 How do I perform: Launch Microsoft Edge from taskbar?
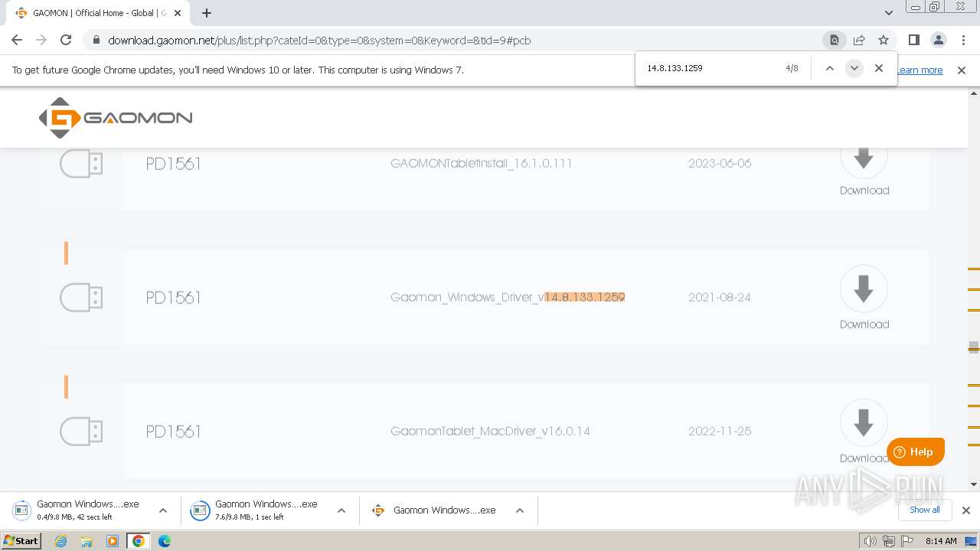(x=164, y=541)
